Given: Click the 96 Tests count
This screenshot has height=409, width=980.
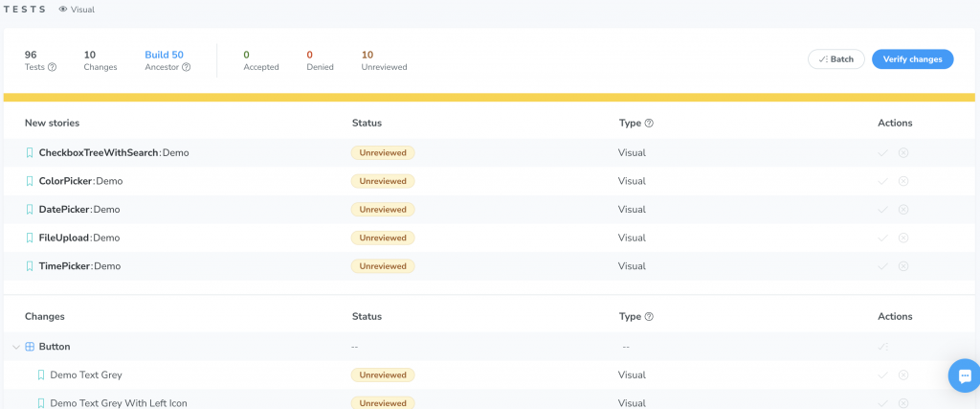Looking at the screenshot, I should 40,60.
